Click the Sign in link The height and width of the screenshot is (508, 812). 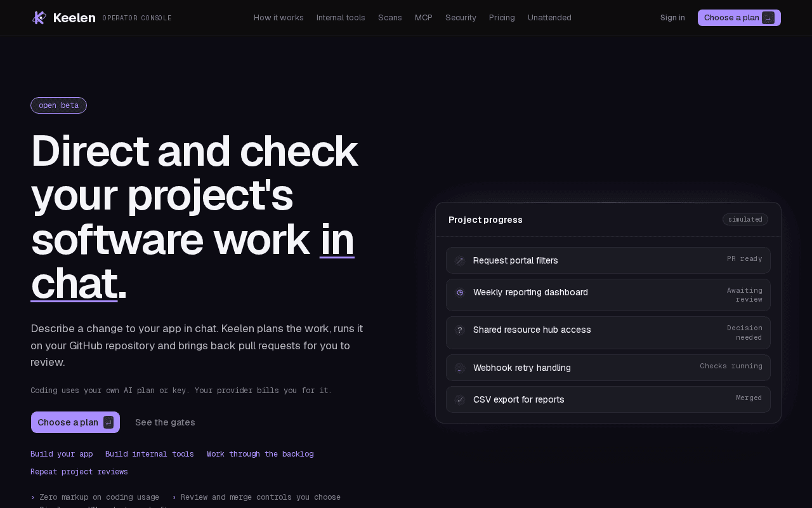(672, 18)
